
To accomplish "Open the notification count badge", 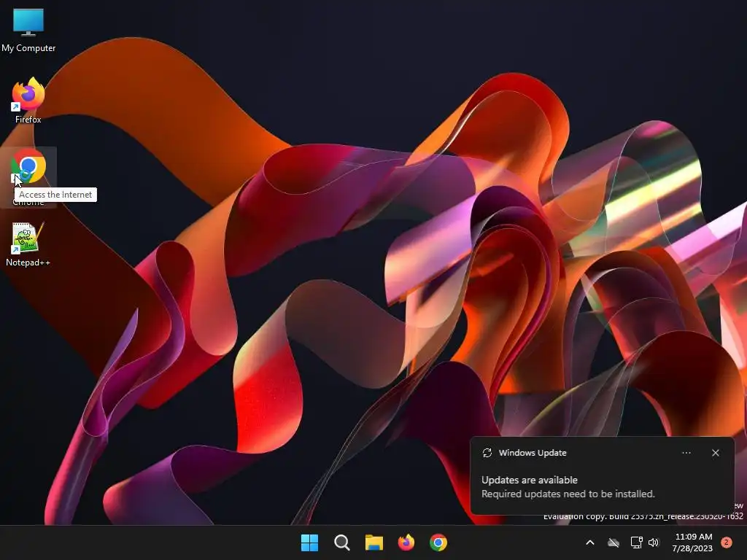I will (x=726, y=542).
